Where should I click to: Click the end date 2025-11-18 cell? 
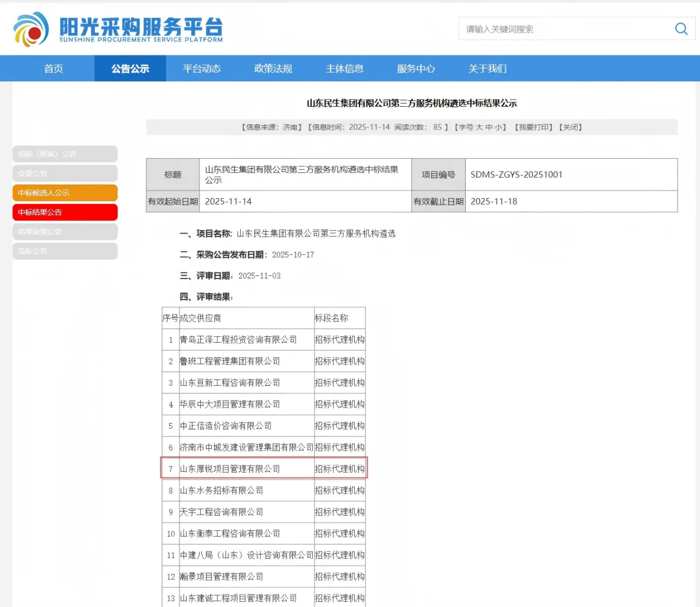click(x=571, y=201)
